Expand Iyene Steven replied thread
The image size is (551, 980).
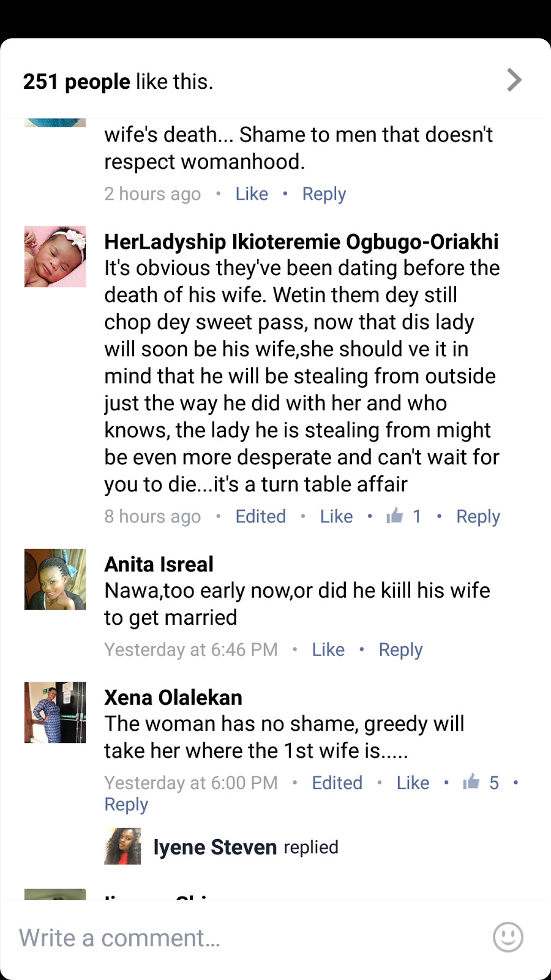(246, 847)
